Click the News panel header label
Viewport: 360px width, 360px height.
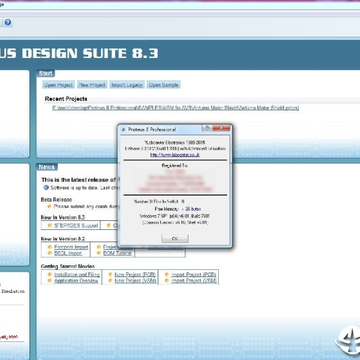point(46,167)
